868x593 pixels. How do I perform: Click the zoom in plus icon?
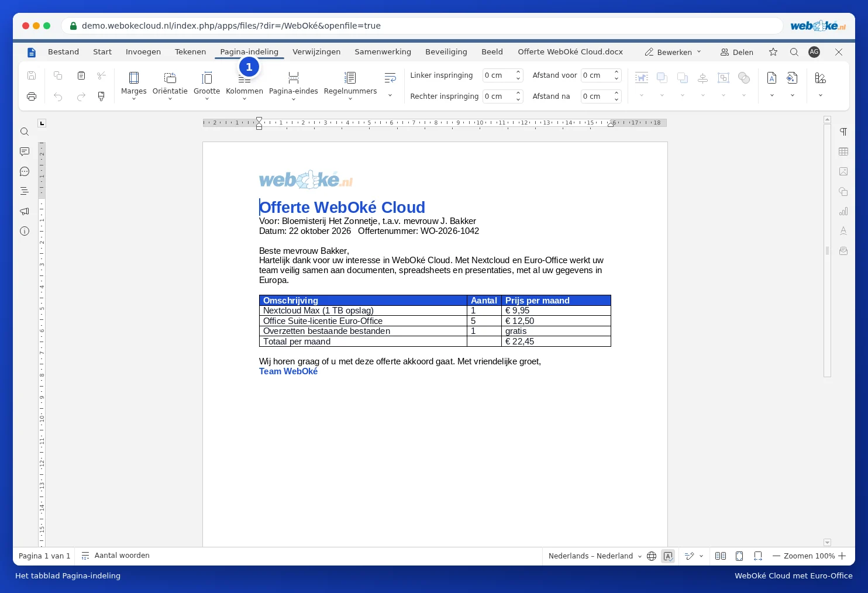point(842,556)
